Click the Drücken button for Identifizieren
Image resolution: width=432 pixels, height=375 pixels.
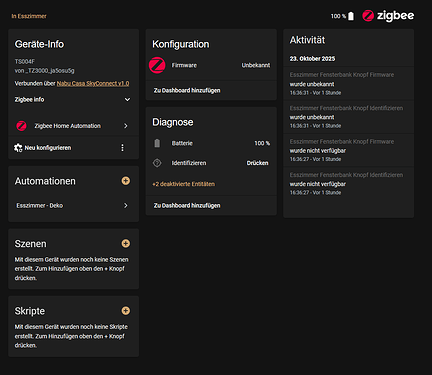257,163
